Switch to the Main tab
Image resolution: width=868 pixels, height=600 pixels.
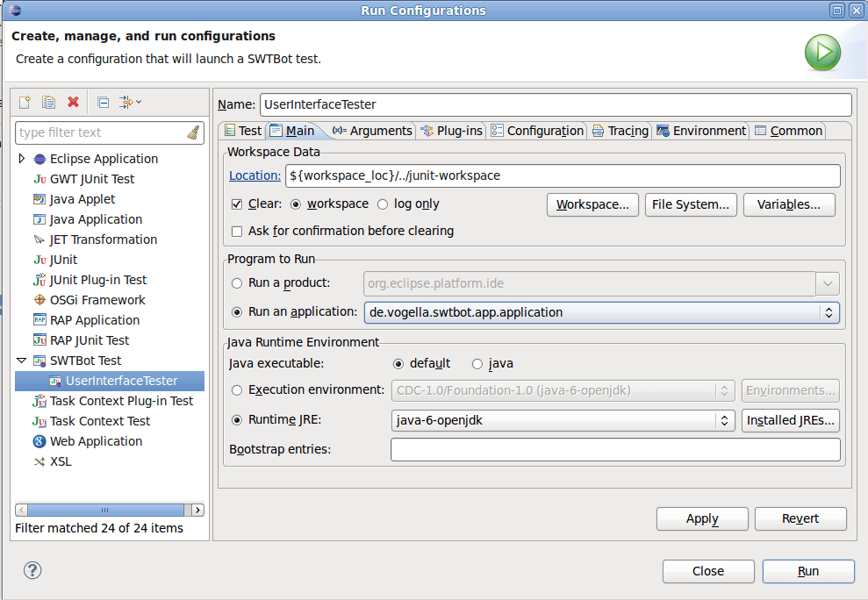click(293, 131)
